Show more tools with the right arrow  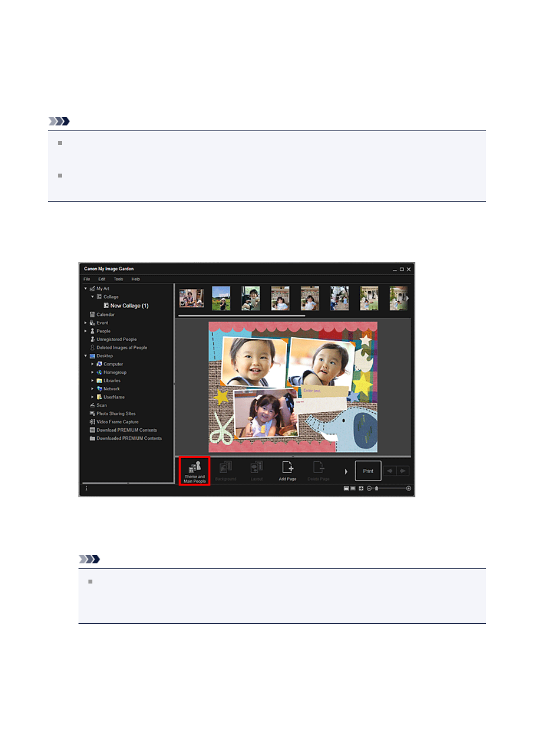click(x=346, y=472)
